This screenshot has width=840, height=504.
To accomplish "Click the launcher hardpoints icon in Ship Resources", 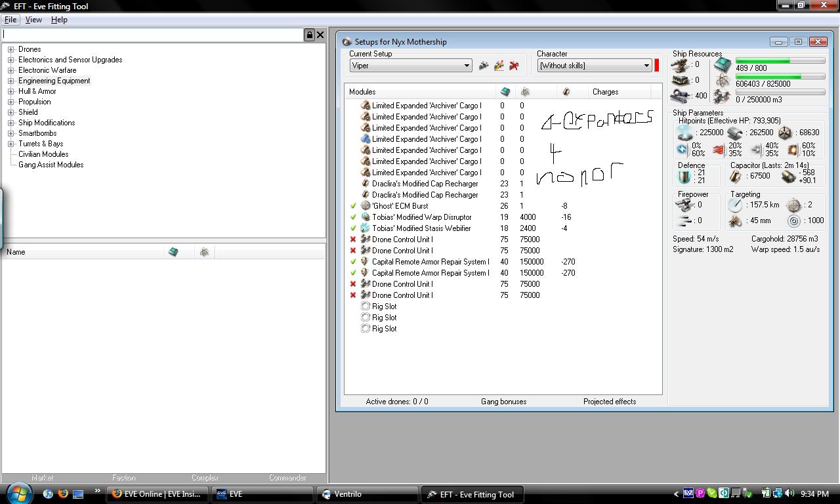I will (x=680, y=80).
